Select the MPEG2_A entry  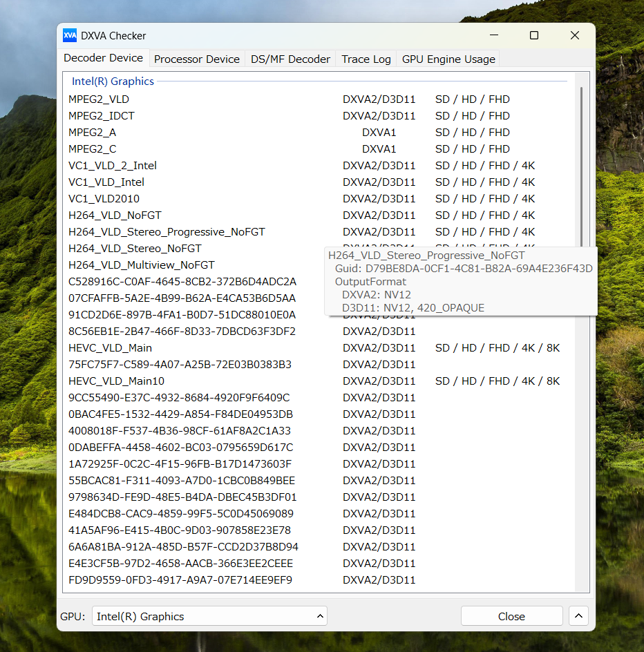point(319,133)
